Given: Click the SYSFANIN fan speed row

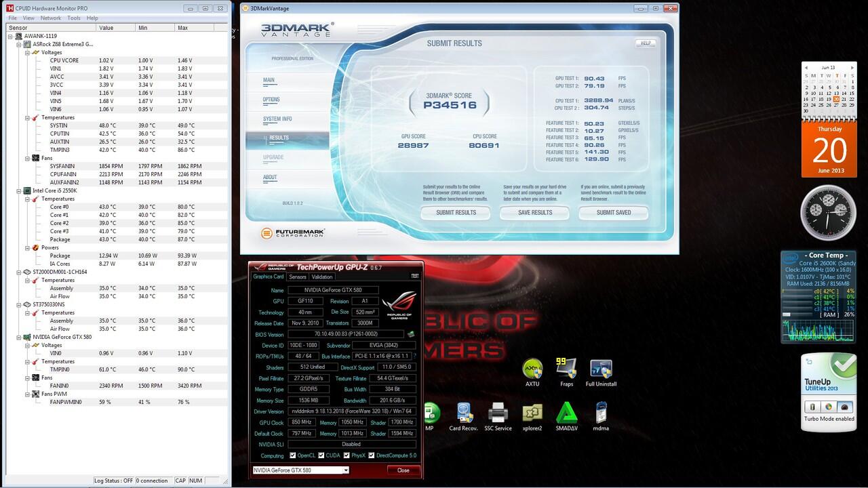Looking at the screenshot, I should [x=117, y=166].
